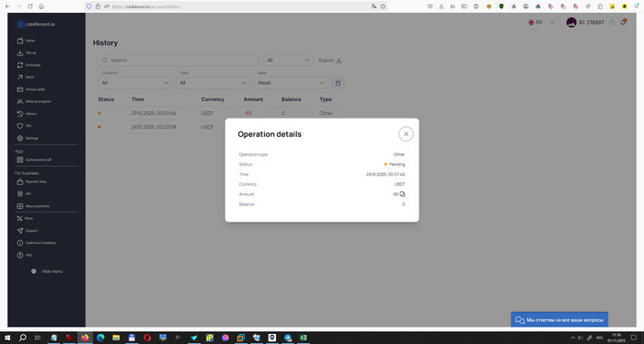This screenshot has height=344, width=644.
Task: Open 2FA in the sidebar
Action: click(24, 126)
